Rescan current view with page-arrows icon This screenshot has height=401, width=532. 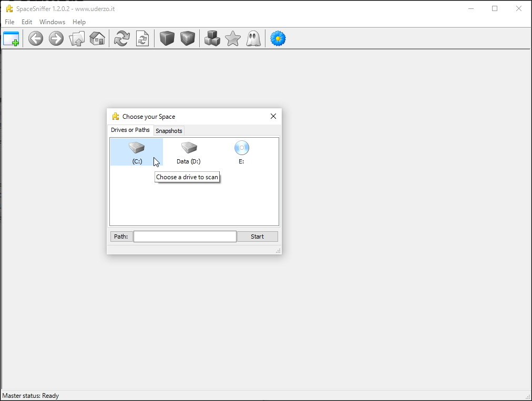[142, 38]
